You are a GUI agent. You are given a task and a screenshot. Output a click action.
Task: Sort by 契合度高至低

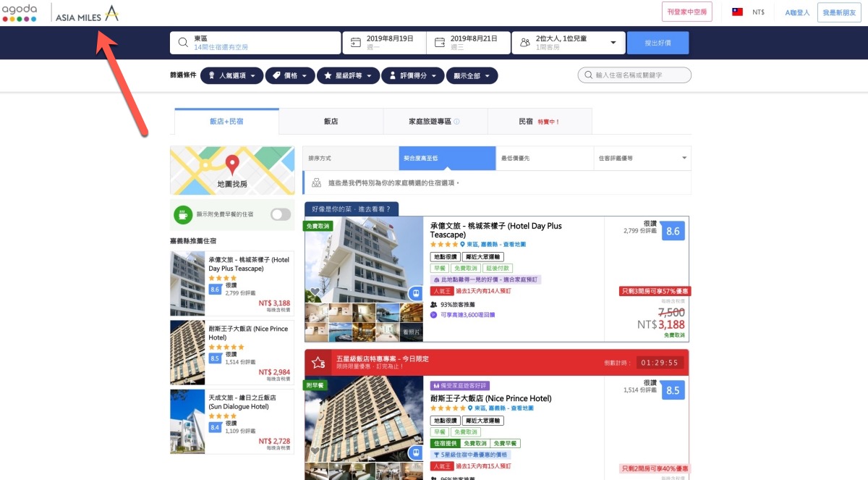coord(447,158)
